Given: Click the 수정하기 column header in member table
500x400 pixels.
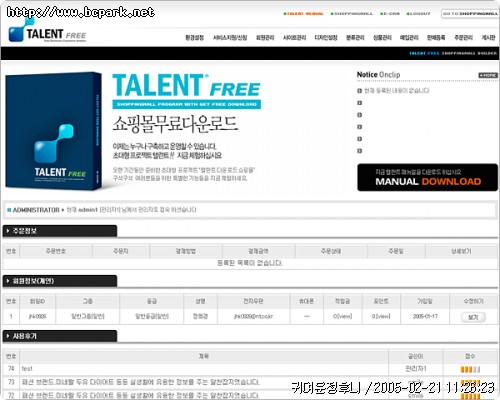Looking at the screenshot, I should coord(473,301).
